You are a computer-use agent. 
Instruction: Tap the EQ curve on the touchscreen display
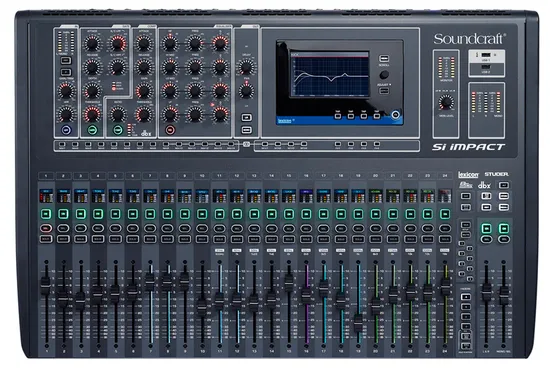(330, 74)
